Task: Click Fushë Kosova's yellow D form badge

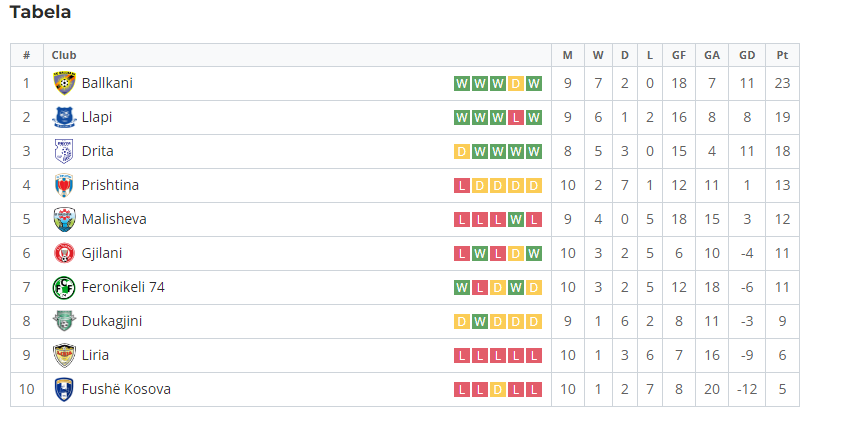Action: pyautogui.click(x=497, y=390)
